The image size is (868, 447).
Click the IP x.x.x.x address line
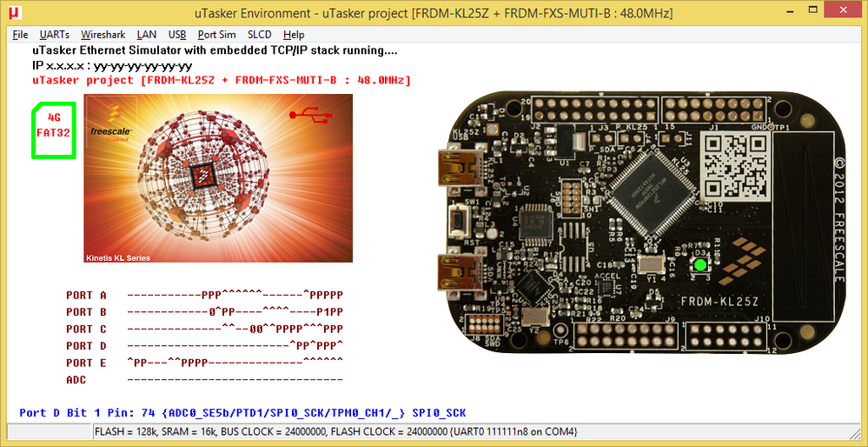112,66
